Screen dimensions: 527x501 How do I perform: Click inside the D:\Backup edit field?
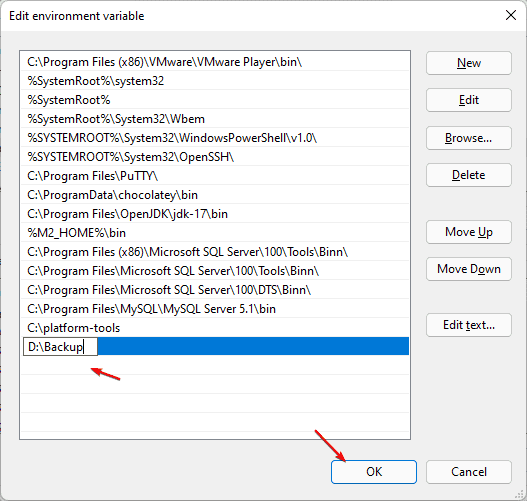(x=60, y=346)
